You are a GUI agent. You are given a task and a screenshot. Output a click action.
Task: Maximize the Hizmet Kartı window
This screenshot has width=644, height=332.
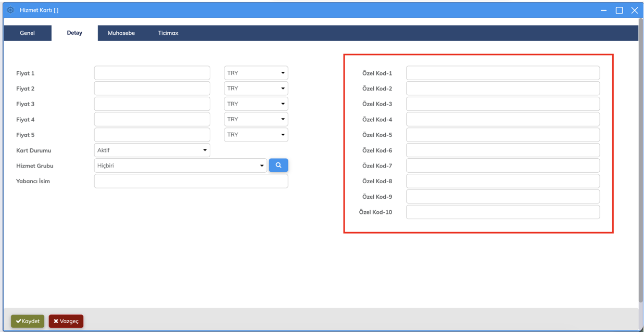(x=619, y=10)
